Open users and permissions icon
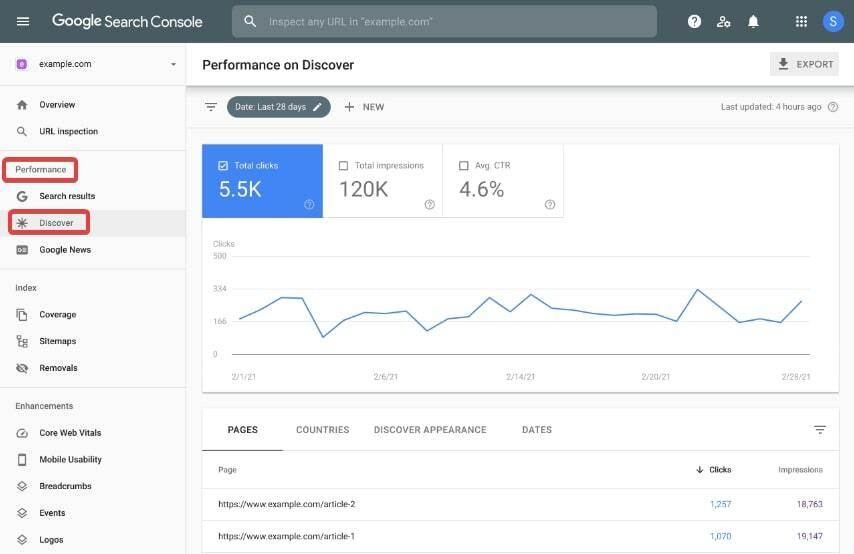The height and width of the screenshot is (554, 854). click(723, 21)
